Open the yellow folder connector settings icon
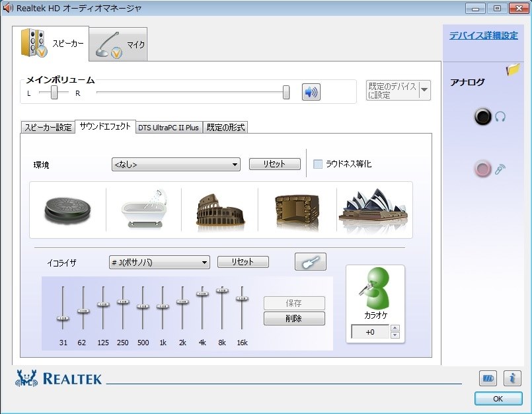Viewport: 532px width, 414px height. click(513, 69)
